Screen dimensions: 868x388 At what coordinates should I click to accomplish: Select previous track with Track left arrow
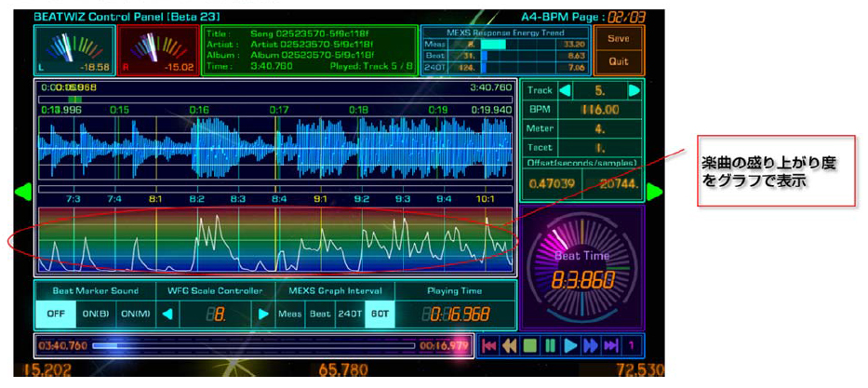(566, 90)
